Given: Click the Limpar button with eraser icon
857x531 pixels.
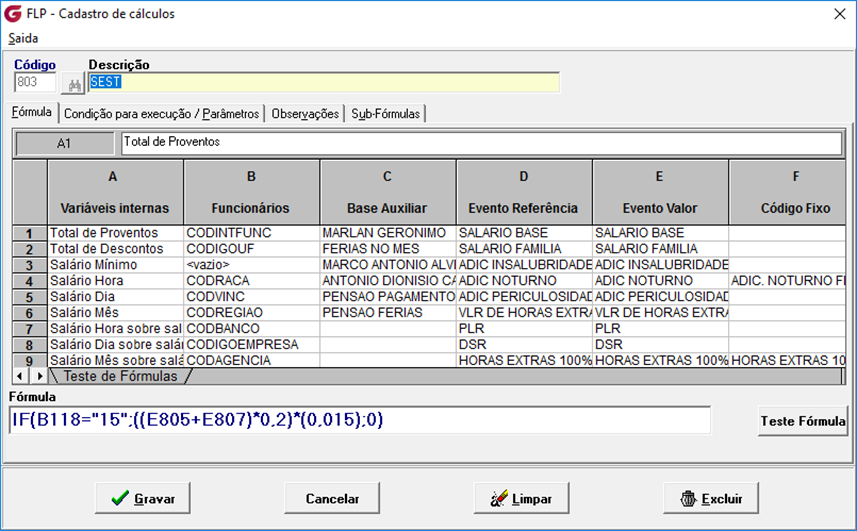Looking at the screenshot, I should click(521, 498).
